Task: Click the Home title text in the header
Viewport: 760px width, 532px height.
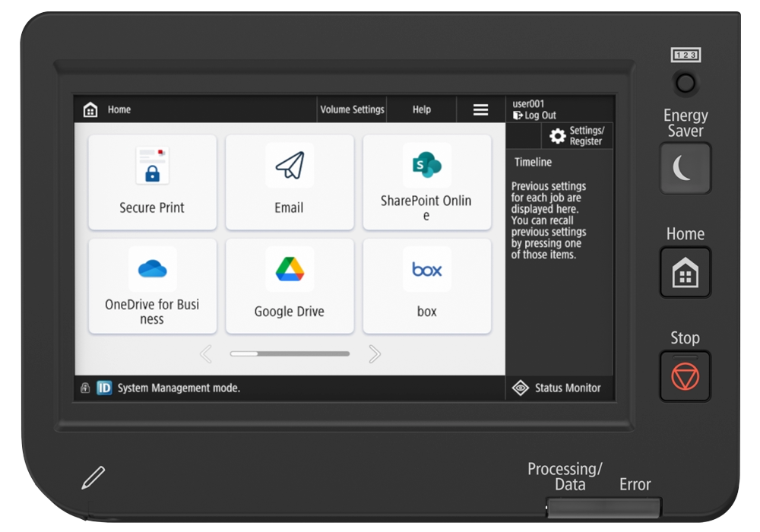Action: 119,109
